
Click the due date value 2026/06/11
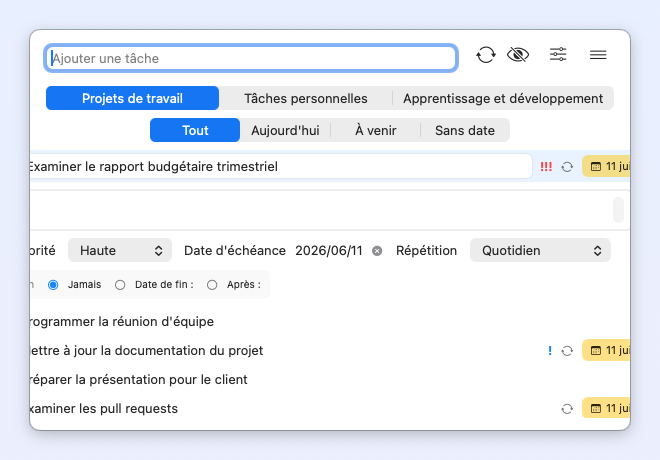(329, 250)
